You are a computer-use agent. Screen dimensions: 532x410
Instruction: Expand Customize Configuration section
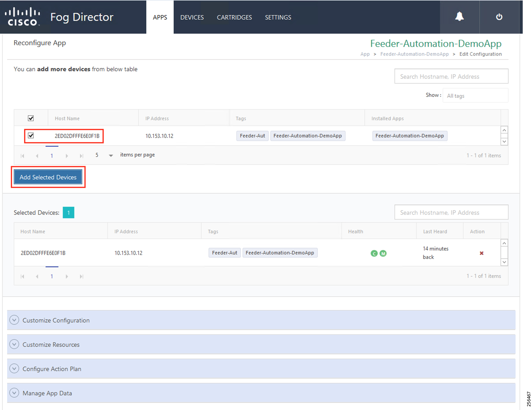point(261,320)
